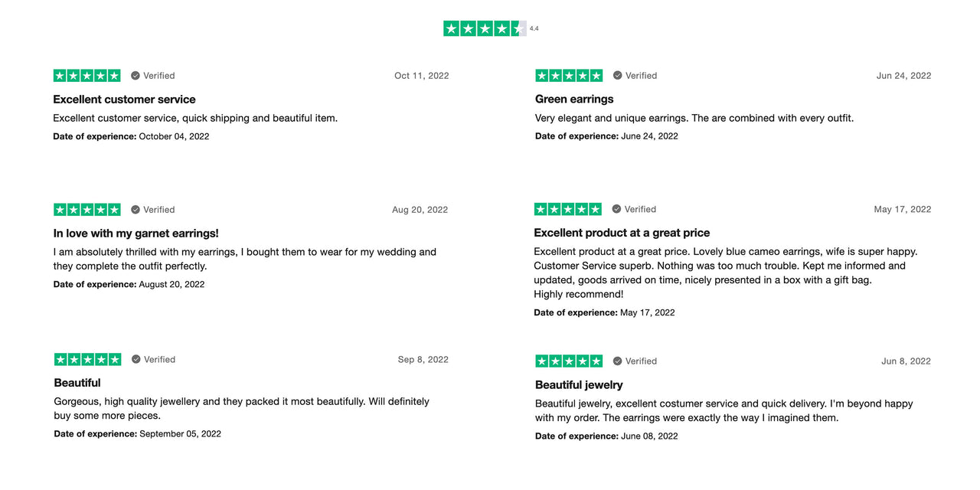The width and height of the screenshot is (980, 490).
Task: Click the Verified checkmark badge dated Oct 11, 2022
Action: [153, 76]
